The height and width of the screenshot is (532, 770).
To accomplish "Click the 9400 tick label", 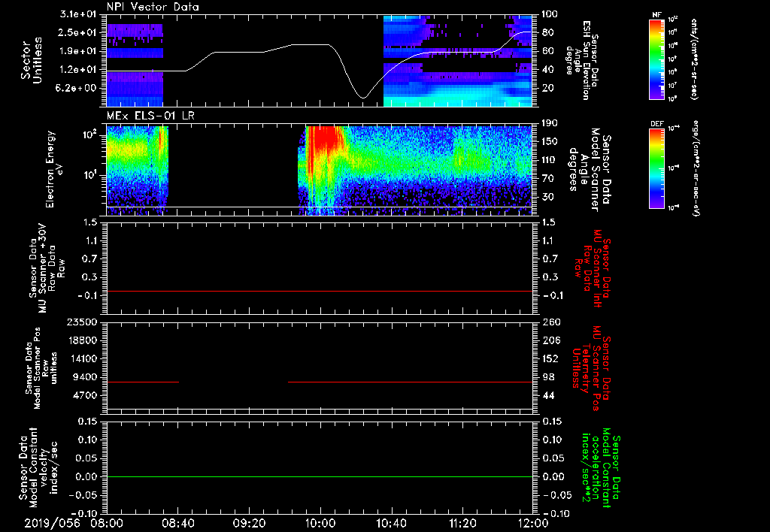I will pos(86,377).
